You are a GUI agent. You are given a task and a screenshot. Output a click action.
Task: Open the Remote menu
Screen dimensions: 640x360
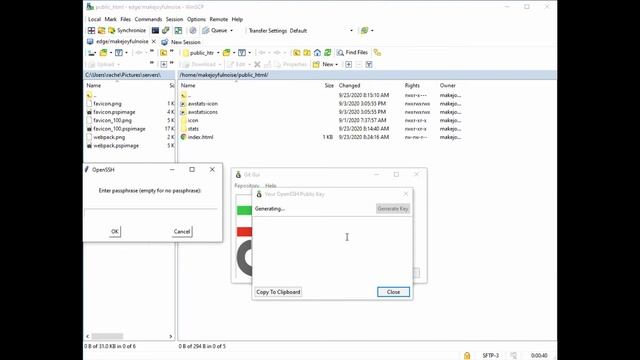[219, 19]
